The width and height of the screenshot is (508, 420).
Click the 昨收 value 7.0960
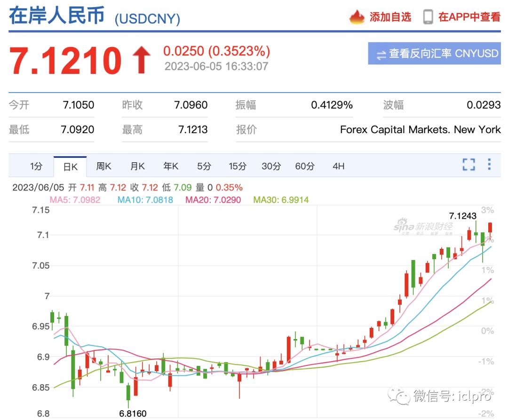coord(191,105)
